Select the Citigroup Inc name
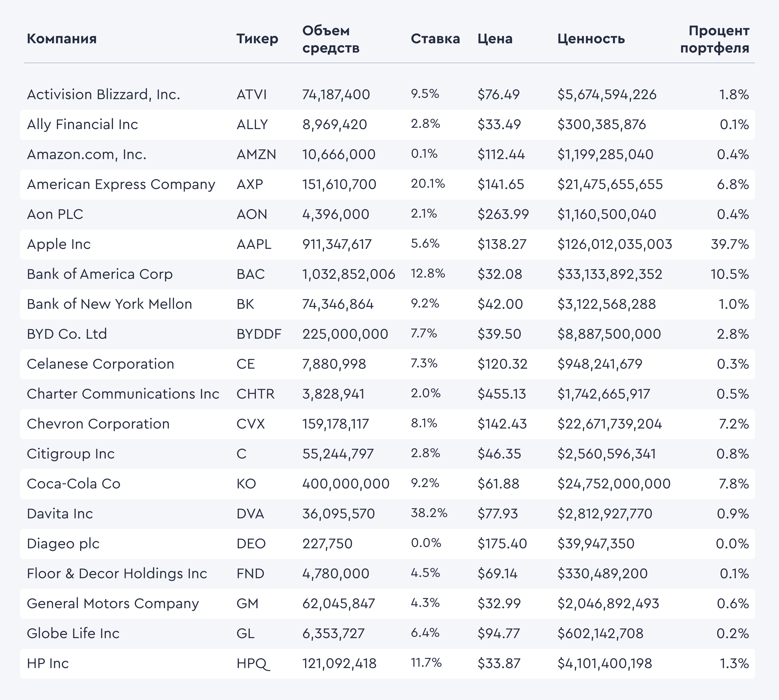 tap(71, 454)
